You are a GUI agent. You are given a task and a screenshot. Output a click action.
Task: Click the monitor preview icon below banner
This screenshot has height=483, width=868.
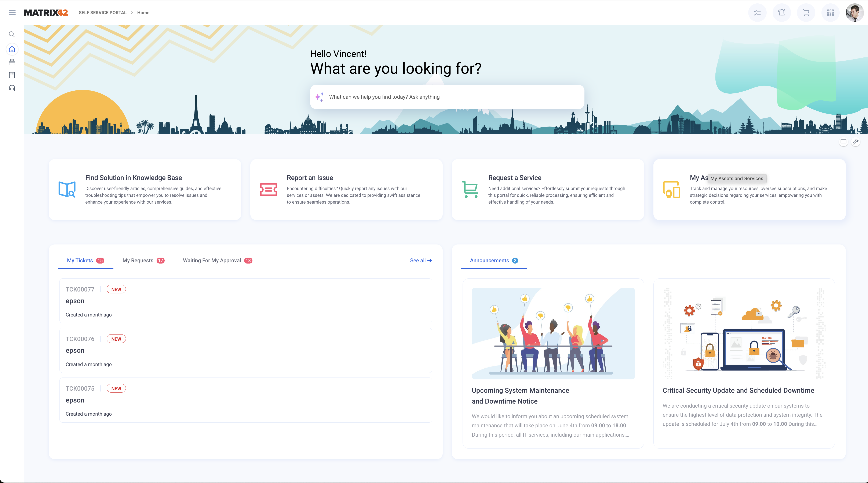coord(843,142)
